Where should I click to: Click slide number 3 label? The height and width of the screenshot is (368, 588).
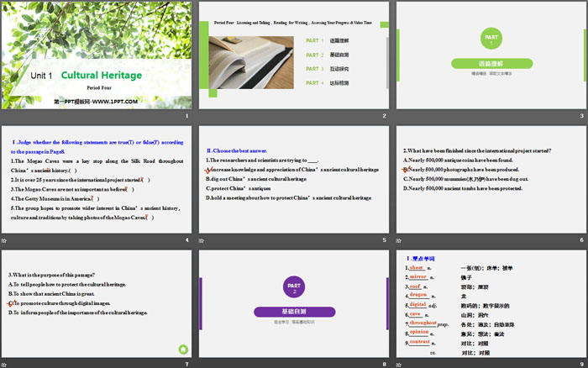click(581, 116)
